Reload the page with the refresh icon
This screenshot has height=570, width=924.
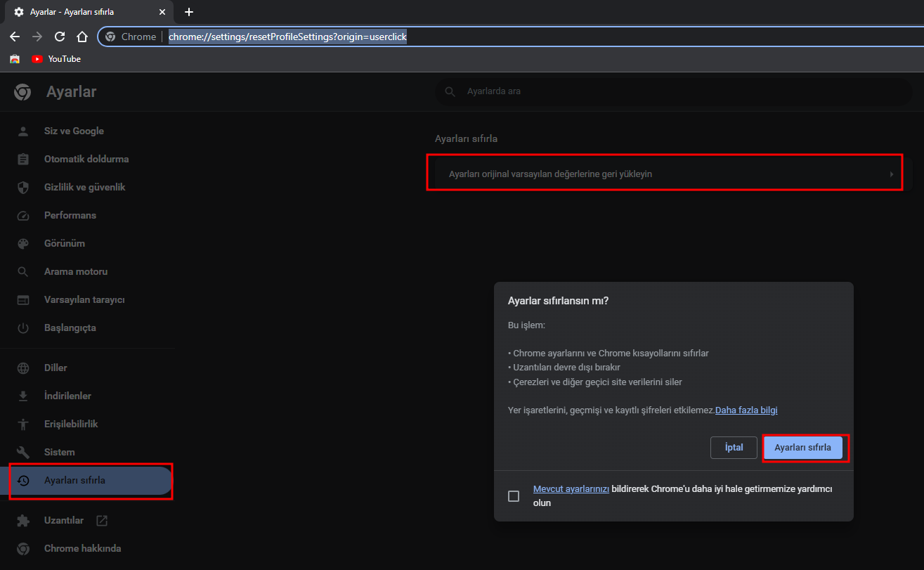click(60, 37)
